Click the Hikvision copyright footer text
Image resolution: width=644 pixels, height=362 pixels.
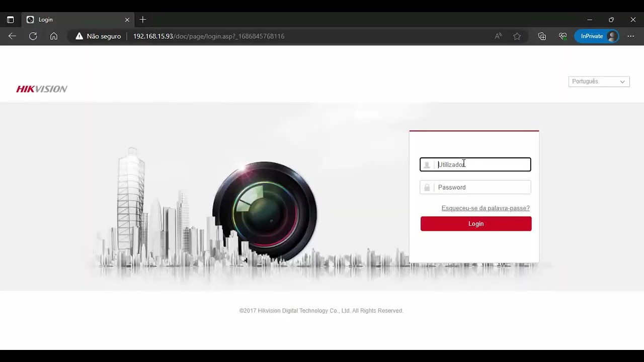(321, 311)
